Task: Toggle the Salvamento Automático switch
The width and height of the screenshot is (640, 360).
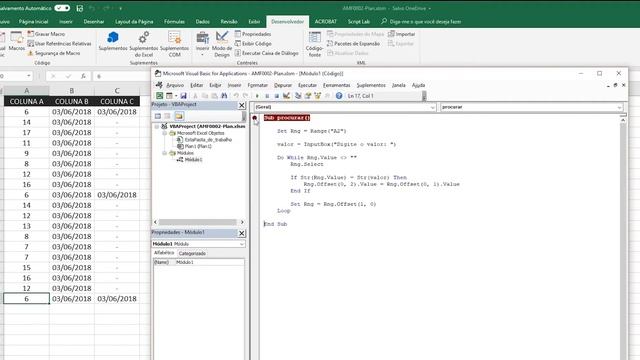Action: pos(62,8)
